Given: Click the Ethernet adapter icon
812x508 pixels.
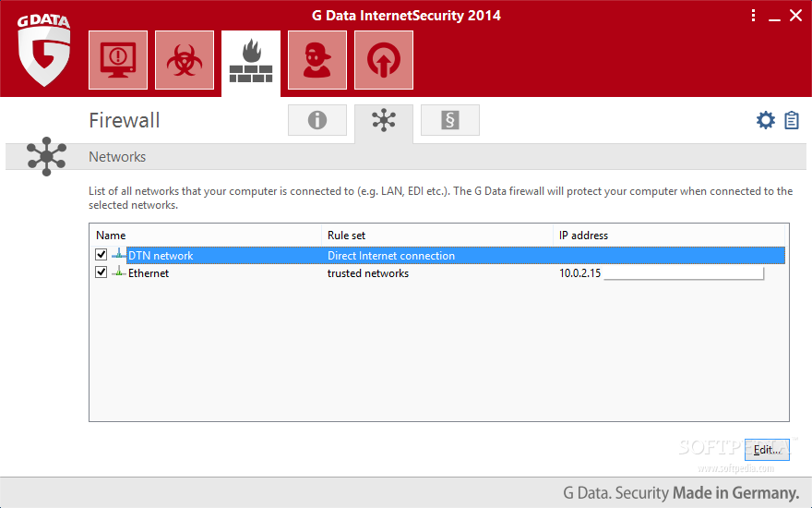Looking at the screenshot, I should [119, 272].
